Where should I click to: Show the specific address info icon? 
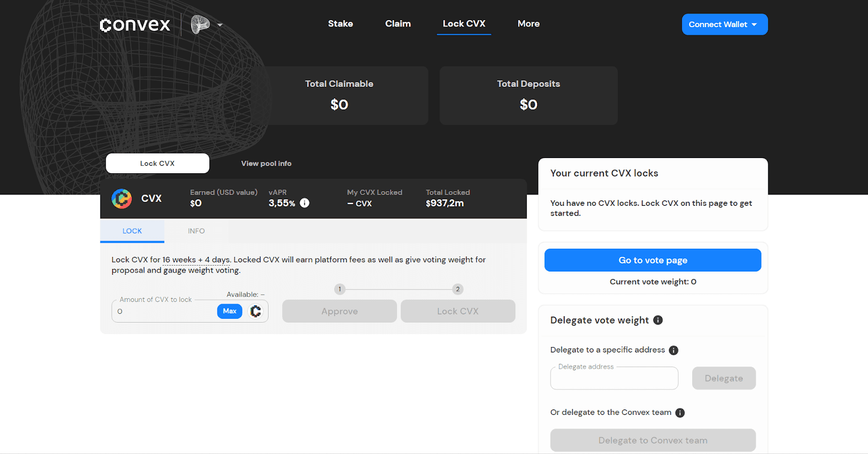point(674,350)
